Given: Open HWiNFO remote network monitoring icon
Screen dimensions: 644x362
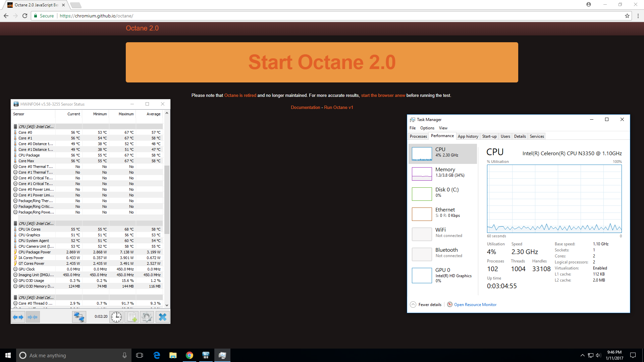Looking at the screenshot, I should [x=79, y=317].
